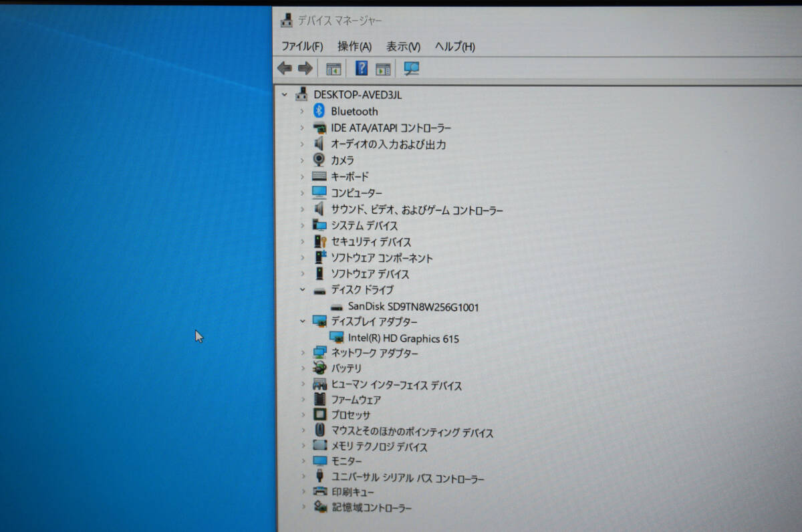The height and width of the screenshot is (532, 802).
Task: Click the キーボード keyboard category icon
Action: coord(319,176)
